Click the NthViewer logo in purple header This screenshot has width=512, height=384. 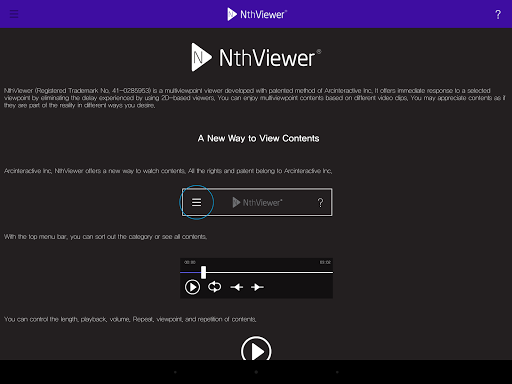pyautogui.click(x=257, y=14)
